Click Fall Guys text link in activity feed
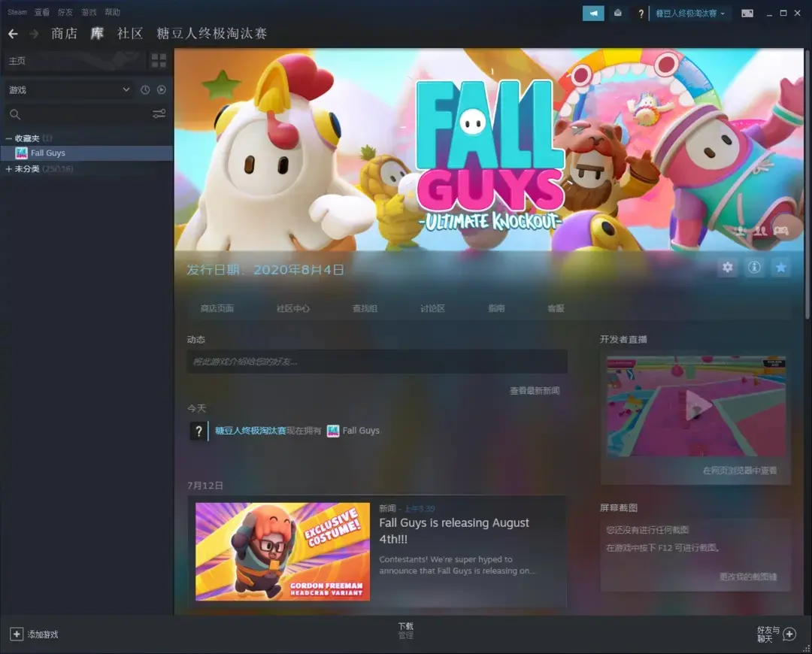The image size is (812, 654). tap(361, 431)
